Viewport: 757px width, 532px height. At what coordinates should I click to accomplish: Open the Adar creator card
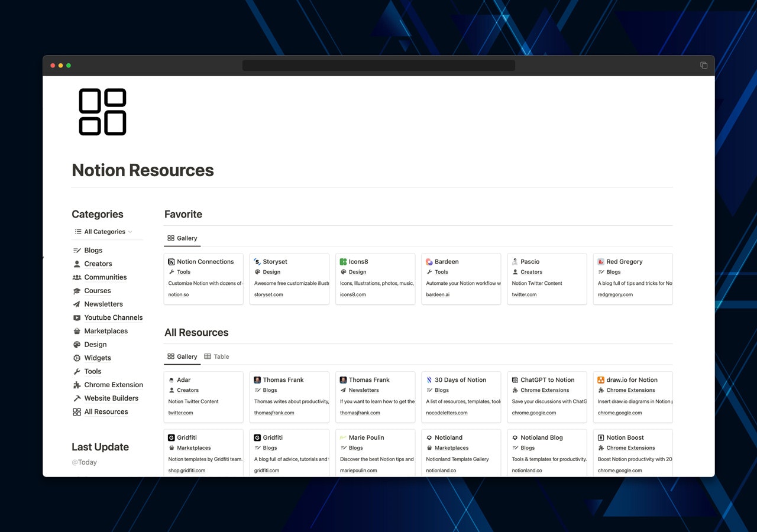pyautogui.click(x=203, y=397)
